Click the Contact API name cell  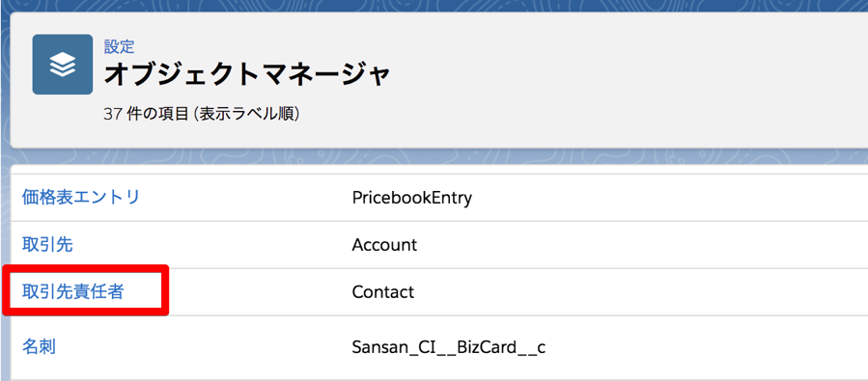tap(382, 291)
